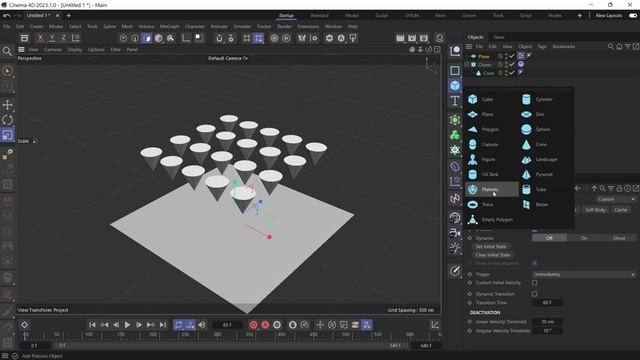
Task: Click the render view clapperboard icon
Action: click(x=400, y=38)
